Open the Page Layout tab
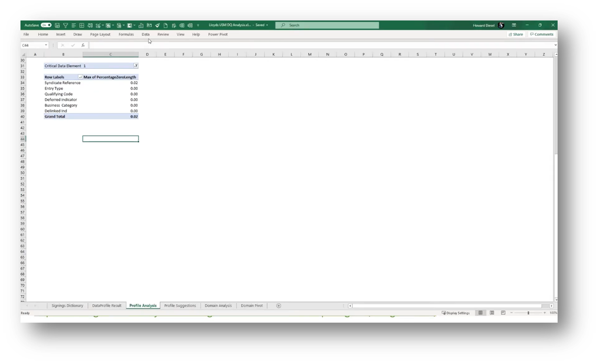 [x=100, y=34]
